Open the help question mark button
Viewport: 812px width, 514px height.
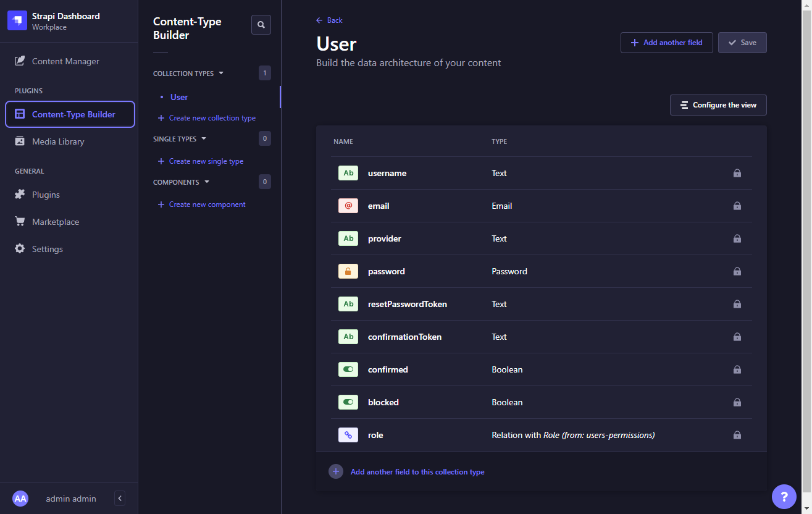point(784,497)
